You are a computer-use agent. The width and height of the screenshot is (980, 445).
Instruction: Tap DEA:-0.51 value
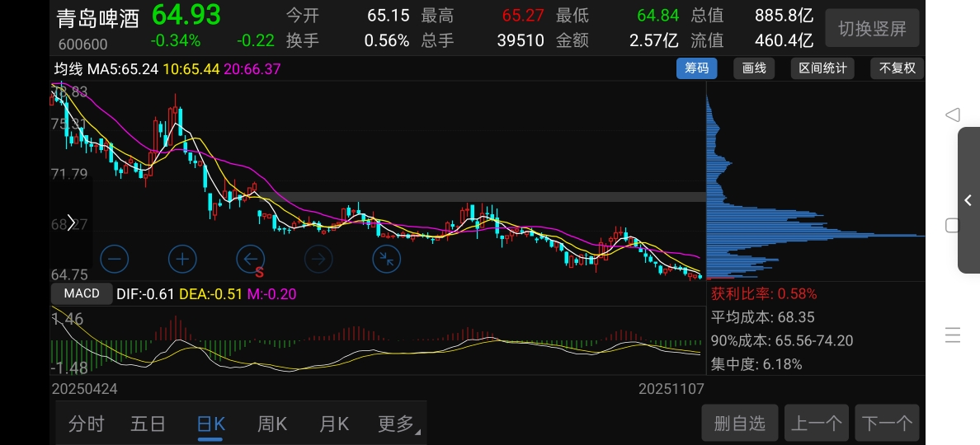point(210,294)
